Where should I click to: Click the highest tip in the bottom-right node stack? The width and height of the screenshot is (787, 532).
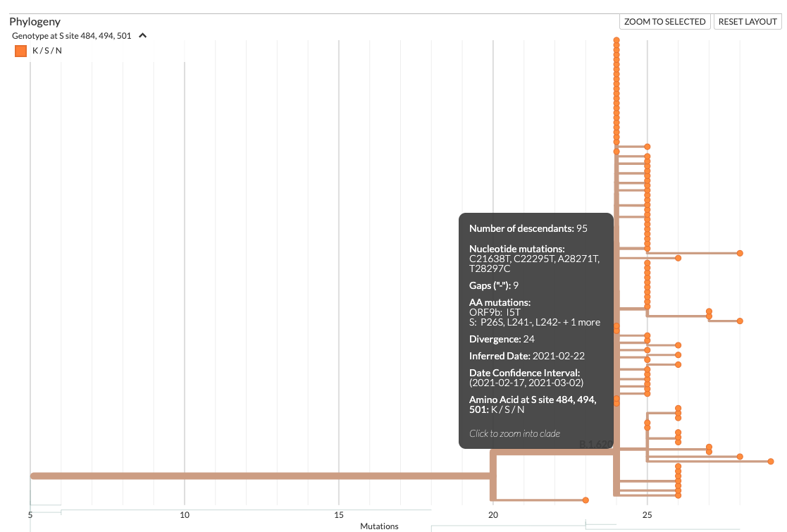point(678,466)
